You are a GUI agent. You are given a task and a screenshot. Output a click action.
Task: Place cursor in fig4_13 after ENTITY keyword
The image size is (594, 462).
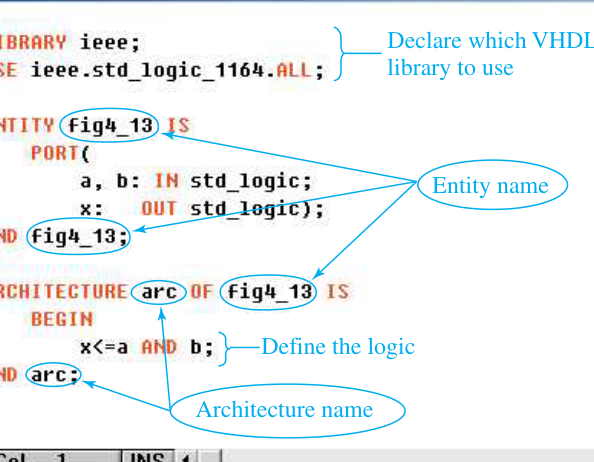click(109, 126)
